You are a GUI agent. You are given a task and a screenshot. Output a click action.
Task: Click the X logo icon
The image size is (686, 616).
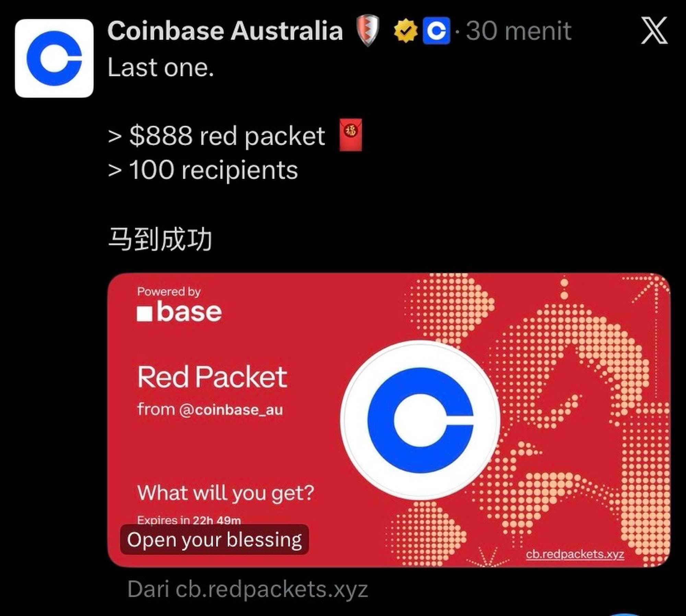654,30
